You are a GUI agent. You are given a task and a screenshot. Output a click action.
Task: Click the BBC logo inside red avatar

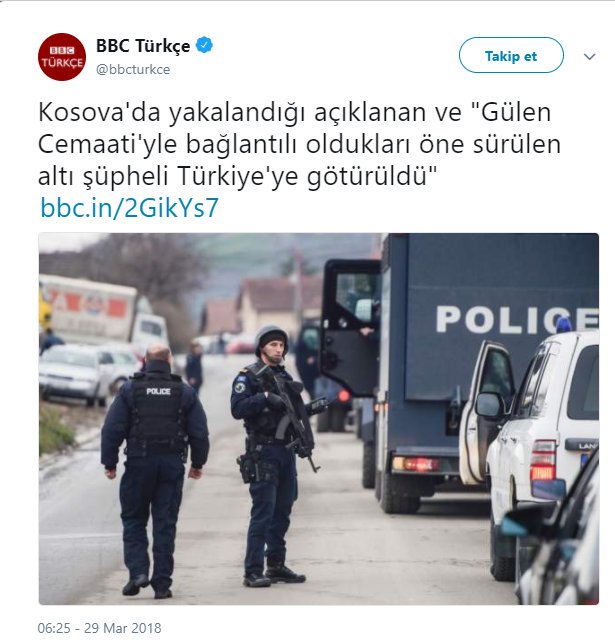62,51
